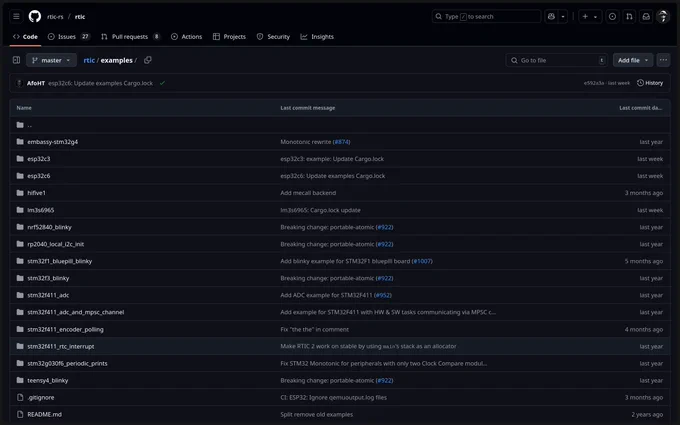Open the .gitignore file
Screen dimensions: 680x425
(41, 397)
